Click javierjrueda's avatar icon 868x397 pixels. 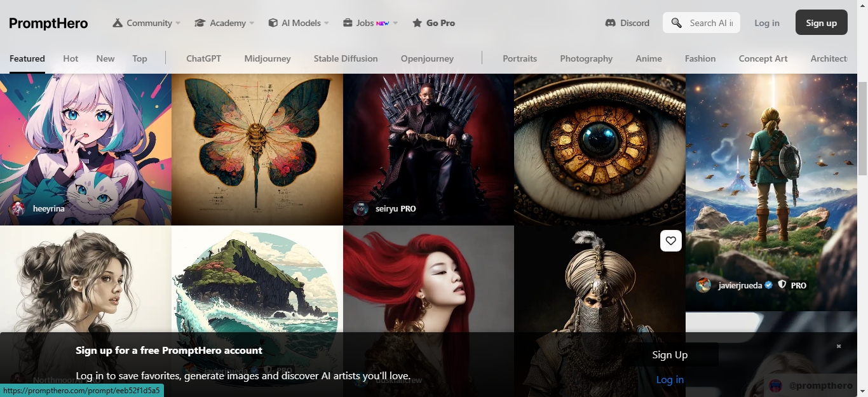(x=703, y=285)
